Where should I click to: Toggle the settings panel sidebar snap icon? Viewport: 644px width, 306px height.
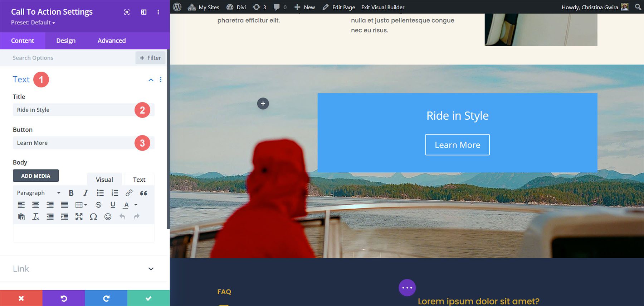coord(144,12)
